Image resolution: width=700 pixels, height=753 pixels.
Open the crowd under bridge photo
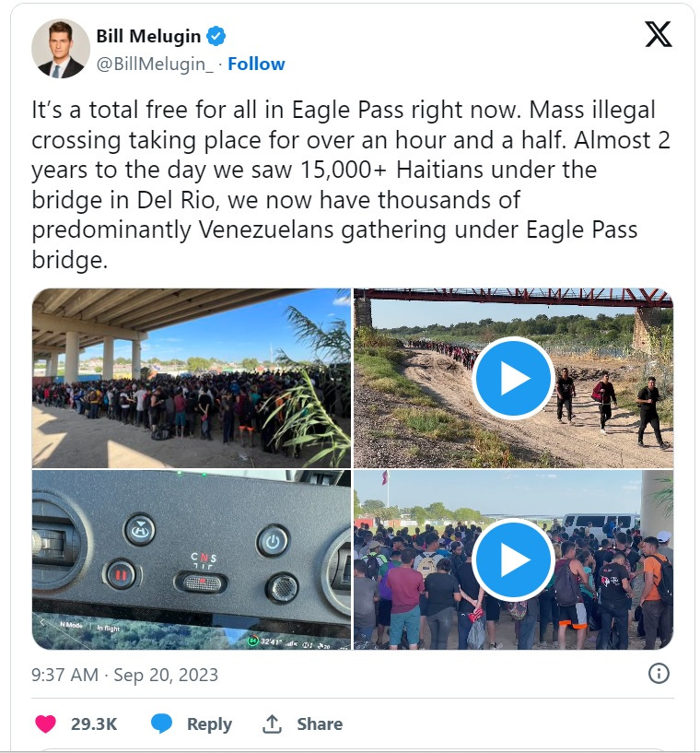point(192,378)
